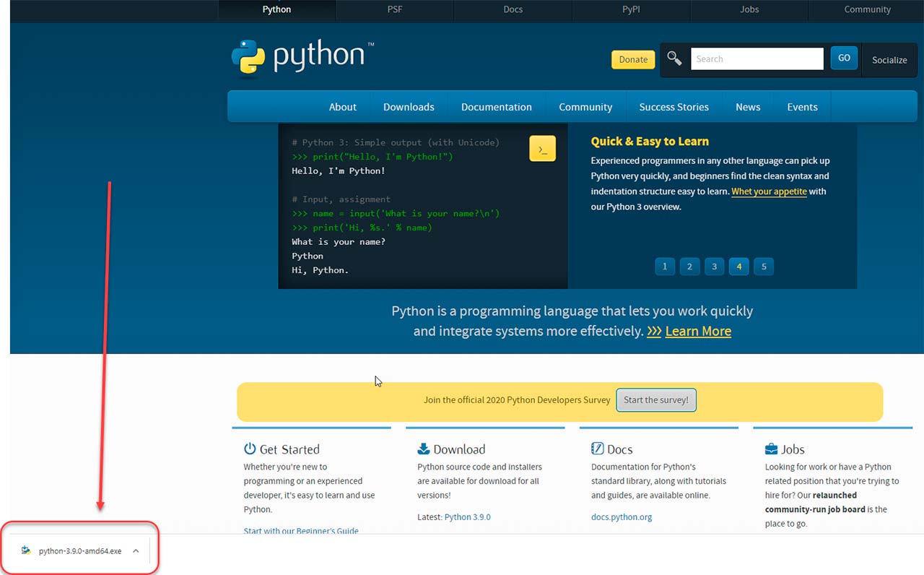Click the Start the survey! button

(x=656, y=400)
